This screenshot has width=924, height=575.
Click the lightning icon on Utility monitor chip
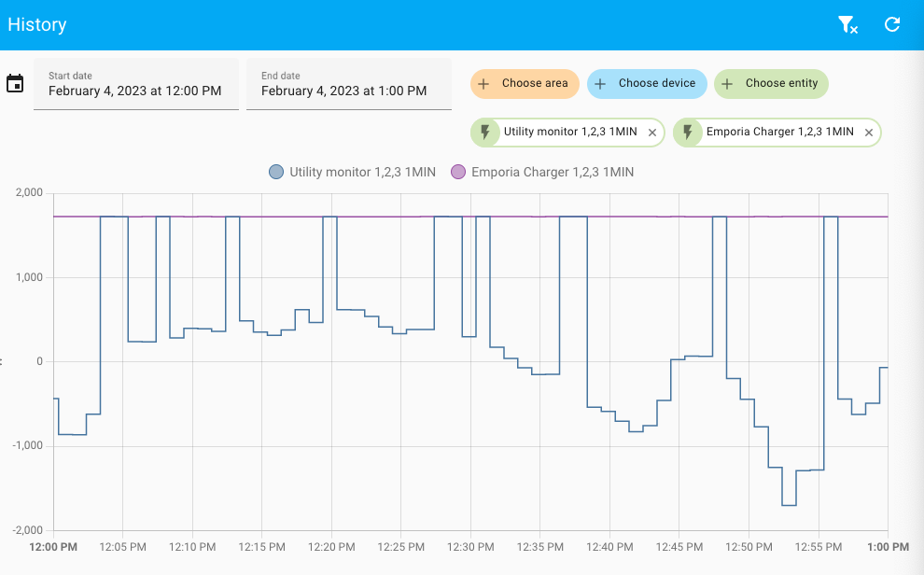click(x=486, y=132)
